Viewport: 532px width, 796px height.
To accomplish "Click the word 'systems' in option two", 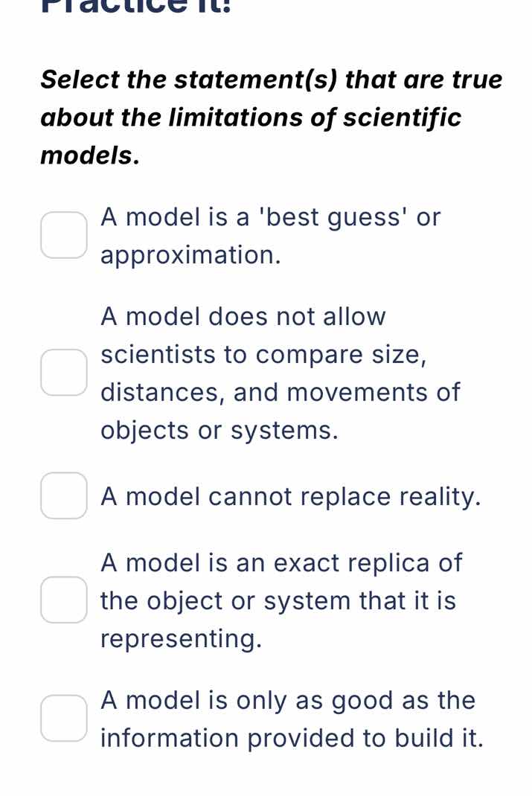I will click(286, 430).
